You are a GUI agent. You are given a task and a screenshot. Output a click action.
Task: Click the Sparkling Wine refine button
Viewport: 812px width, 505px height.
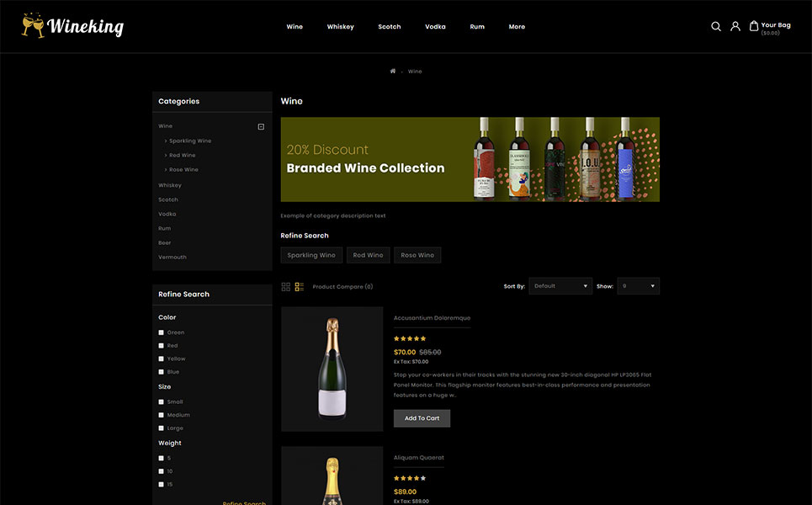point(311,255)
